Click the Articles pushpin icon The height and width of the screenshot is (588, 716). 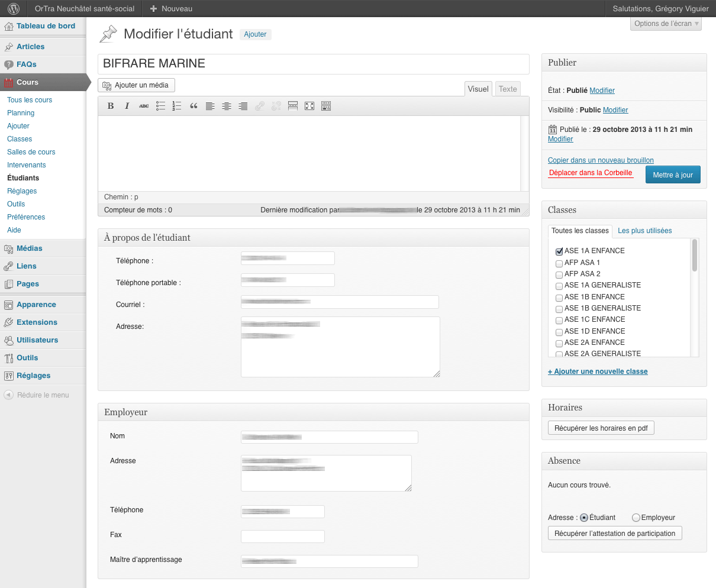tap(9, 47)
